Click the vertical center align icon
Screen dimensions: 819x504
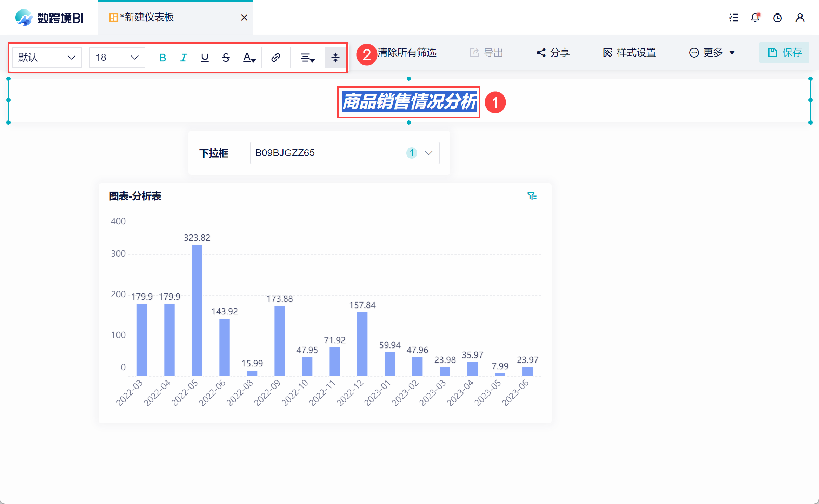click(x=335, y=58)
